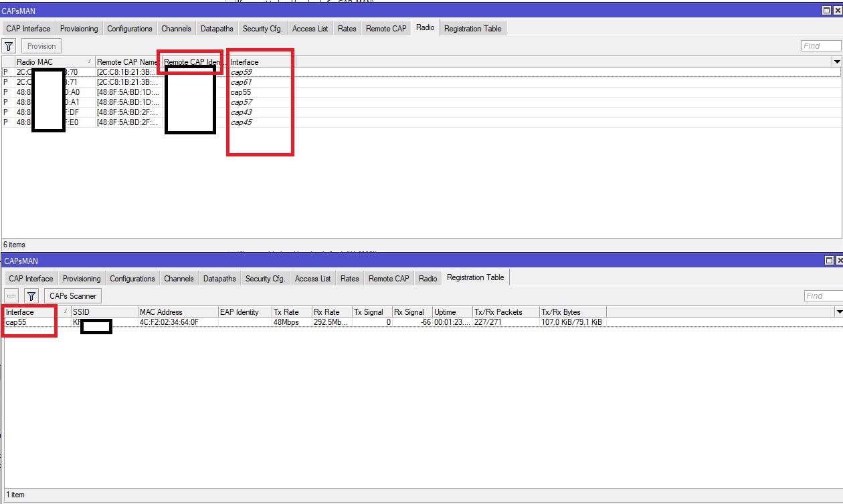
Task: Select the radio row with interface cap57
Action: coord(421,102)
